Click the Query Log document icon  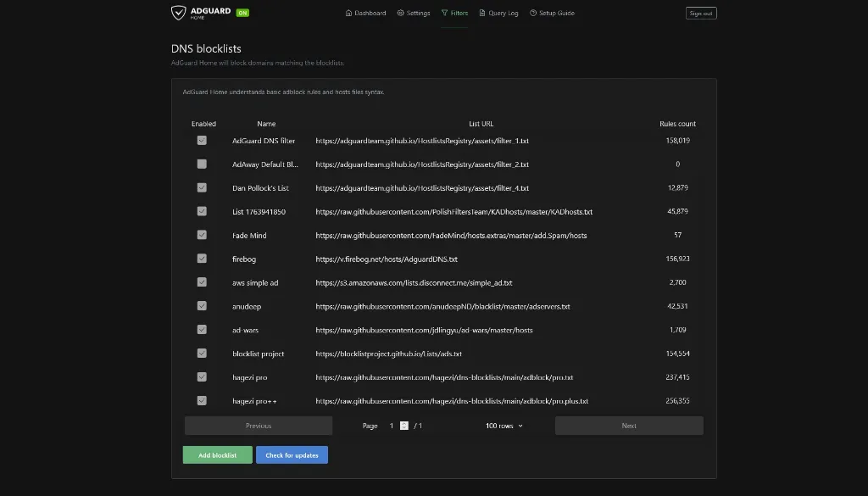pyautogui.click(x=482, y=13)
